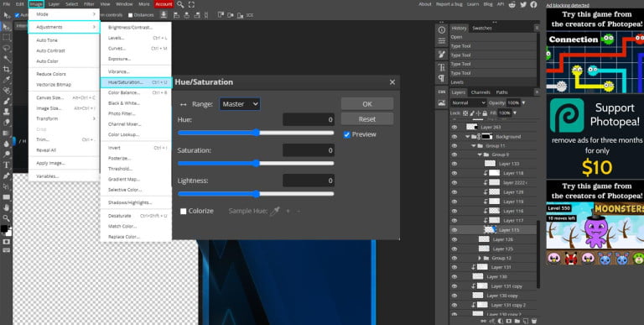The image size is (644, 325).
Task: Switch to the Paths tab
Action: click(502, 92)
